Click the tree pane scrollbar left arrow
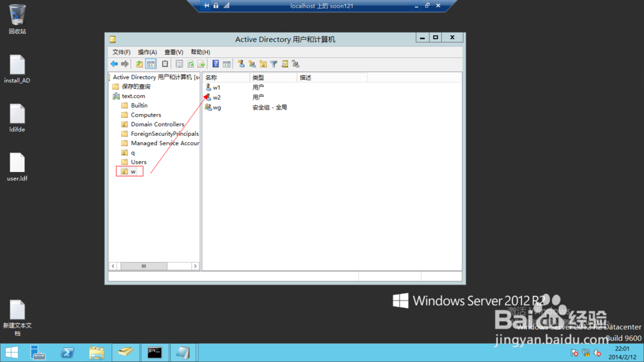Viewport: 644px width, 362px height. coord(113,266)
